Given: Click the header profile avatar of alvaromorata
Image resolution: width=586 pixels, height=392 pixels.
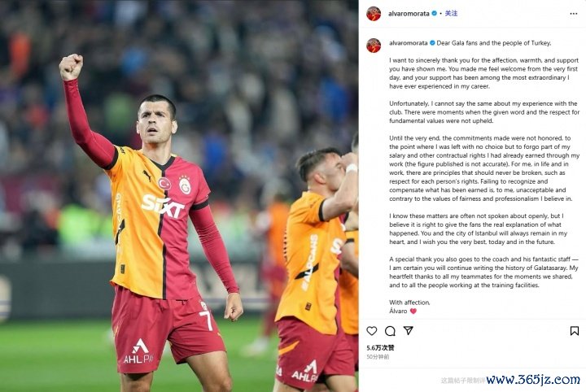Looking at the screenshot, I should 374,14.
